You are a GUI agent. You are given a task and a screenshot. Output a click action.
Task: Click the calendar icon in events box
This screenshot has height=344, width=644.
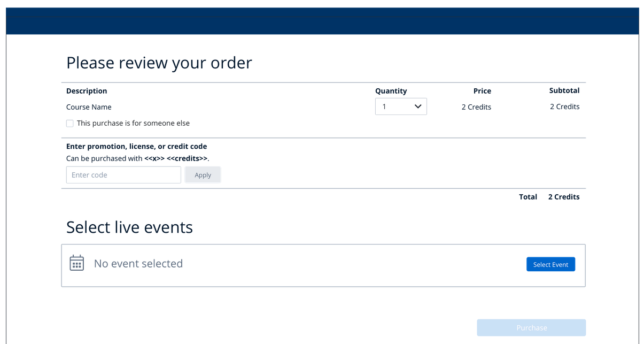(77, 263)
